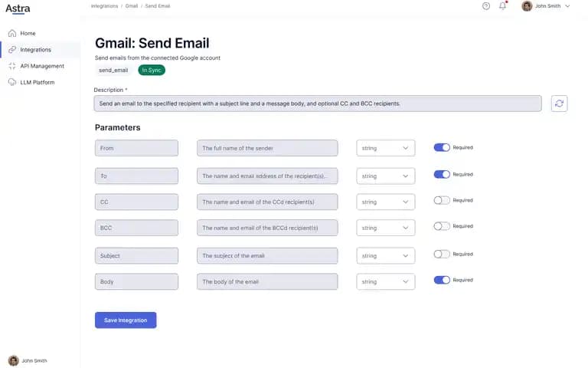
Task: Click the In Sync status badge
Action: click(152, 71)
